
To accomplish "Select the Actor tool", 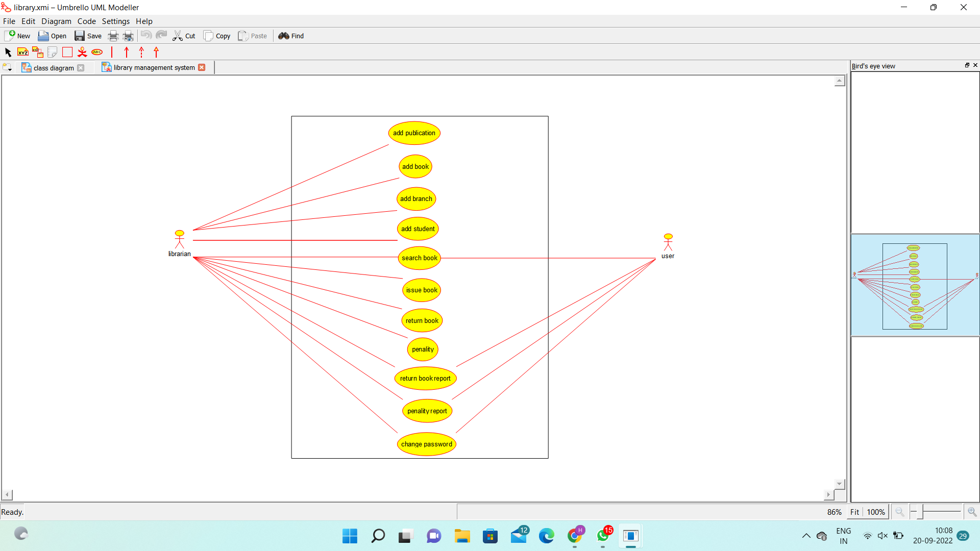I will tap(82, 52).
